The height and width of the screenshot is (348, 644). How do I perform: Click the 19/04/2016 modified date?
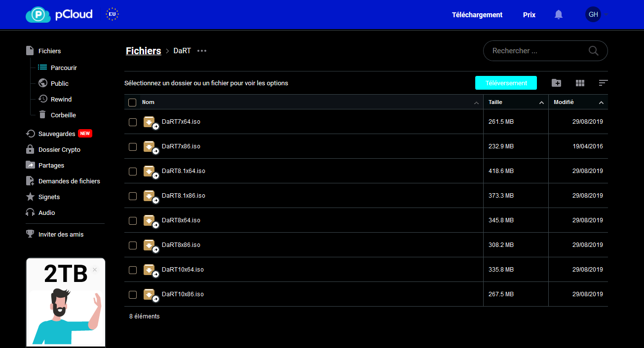click(x=588, y=146)
